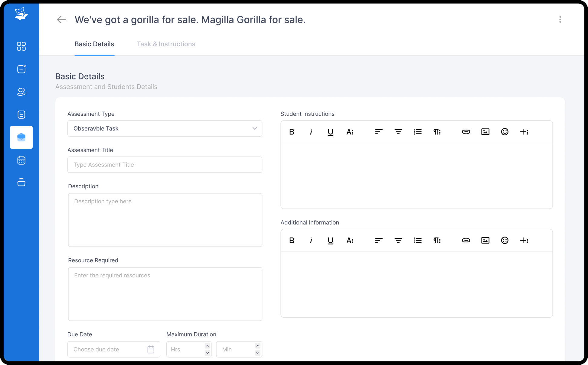
Task: Go back with the arrow icon
Action: pos(61,20)
